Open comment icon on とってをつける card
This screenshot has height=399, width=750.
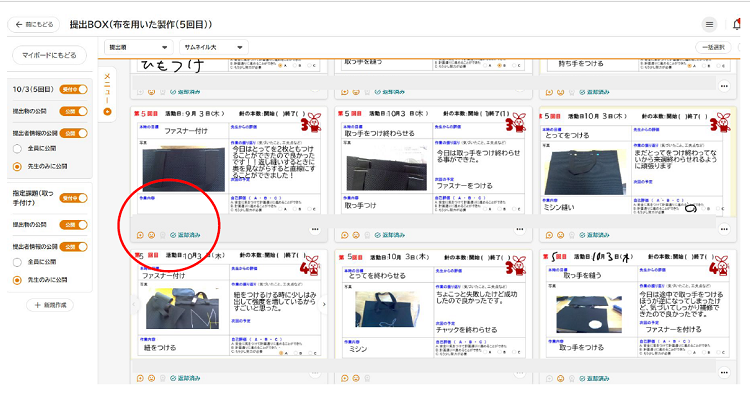549,235
